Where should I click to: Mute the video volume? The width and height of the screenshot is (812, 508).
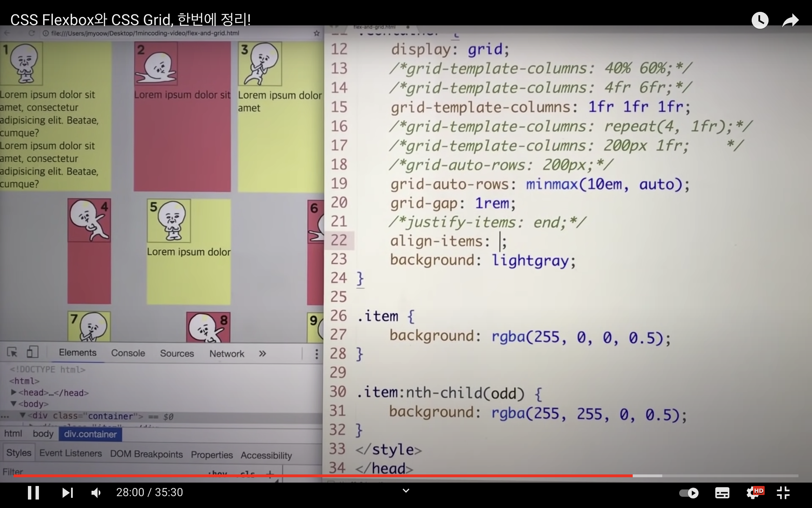(x=96, y=493)
